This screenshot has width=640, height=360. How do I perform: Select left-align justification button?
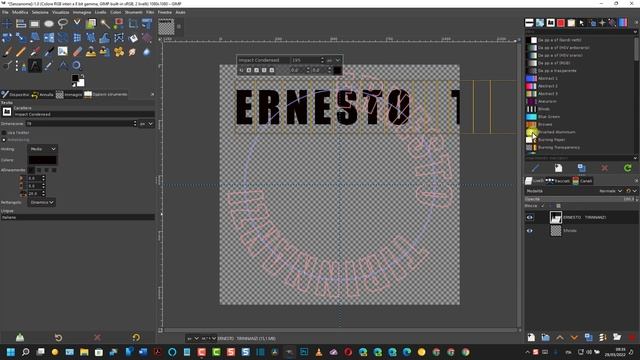[31, 170]
